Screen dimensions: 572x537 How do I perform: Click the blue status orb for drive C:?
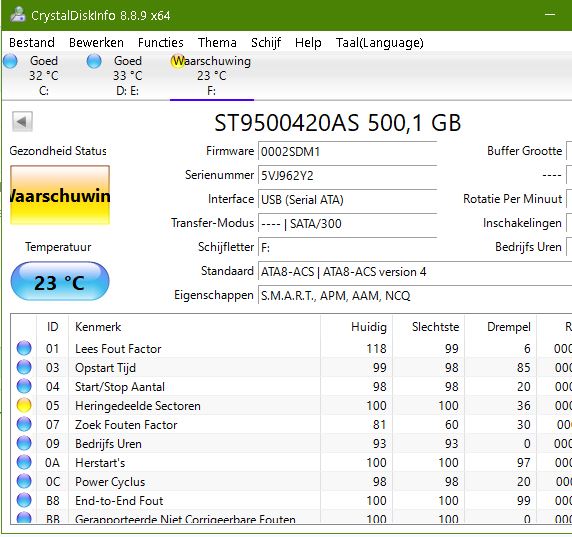point(10,61)
